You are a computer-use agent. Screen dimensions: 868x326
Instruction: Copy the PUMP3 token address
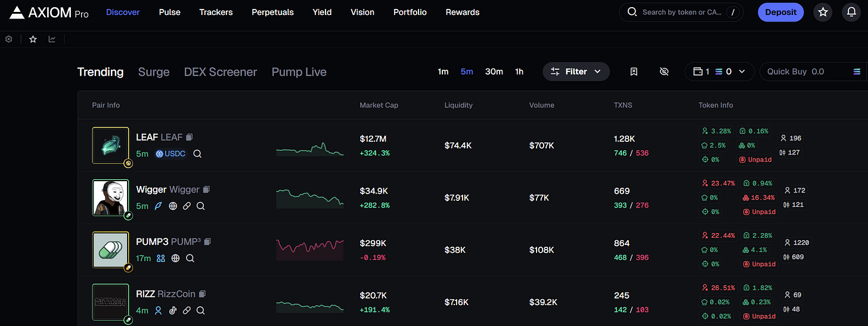coord(207,242)
